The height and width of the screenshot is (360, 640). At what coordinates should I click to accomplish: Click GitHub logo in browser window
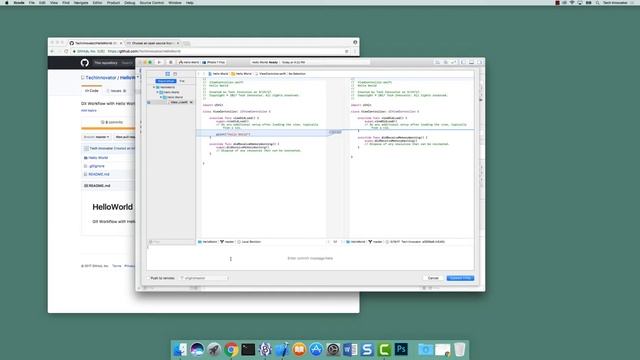pos(84,63)
